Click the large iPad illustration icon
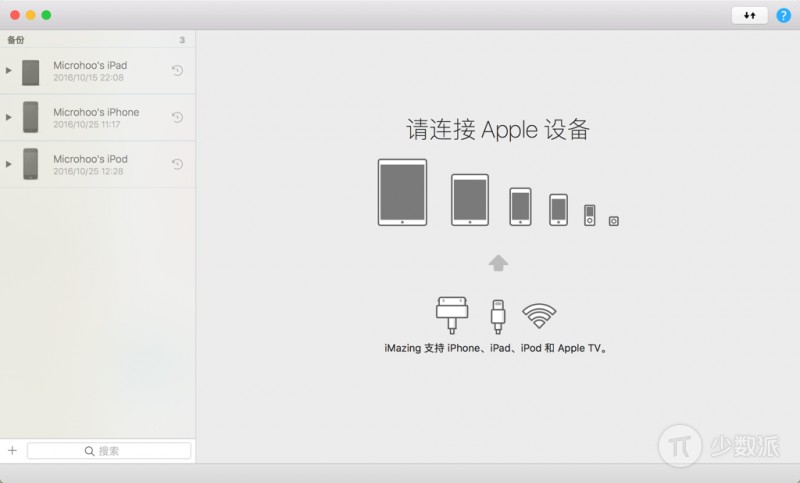Image resolution: width=800 pixels, height=483 pixels. click(x=402, y=192)
